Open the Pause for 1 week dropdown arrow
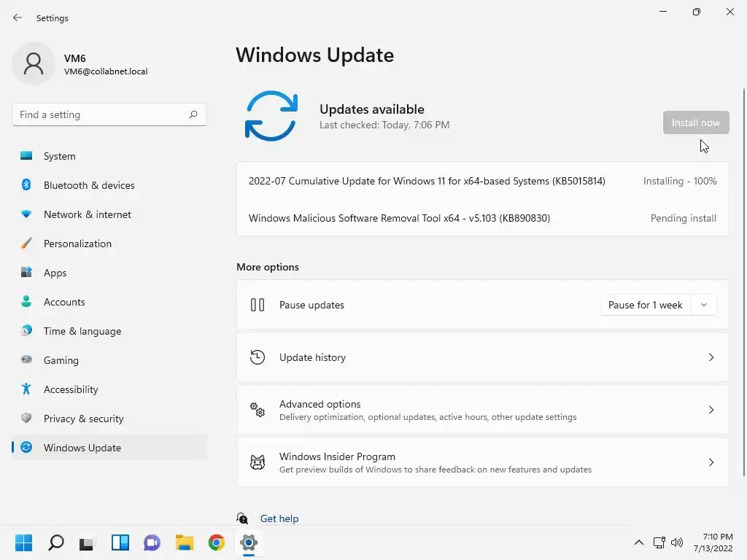Image resolution: width=747 pixels, height=560 pixels. pos(704,305)
